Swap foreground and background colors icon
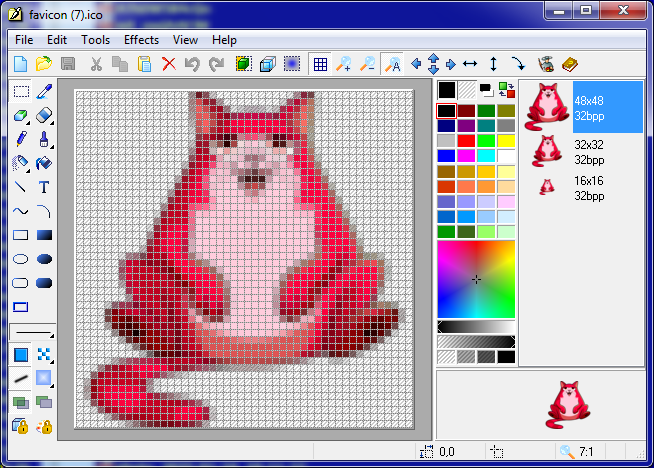This screenshot has width=654, height=468. point(506,90)
